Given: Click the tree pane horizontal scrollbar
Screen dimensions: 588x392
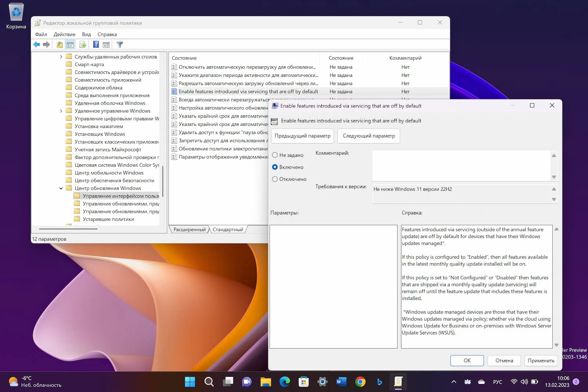Looking at the screenshot, I should click(x=68, y=229).
